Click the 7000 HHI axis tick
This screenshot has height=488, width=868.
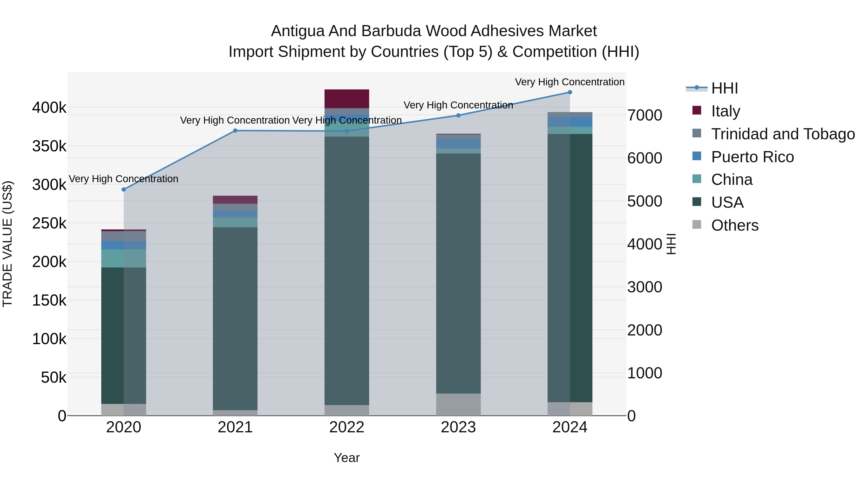644,115
